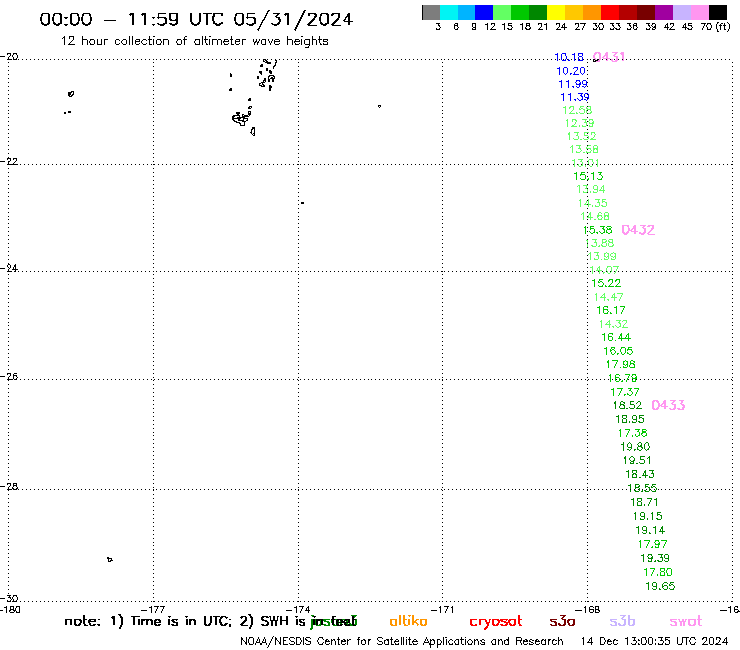
Task: Select the 13.52 reading
Action: pyautogui.click(x=581, y=136)
